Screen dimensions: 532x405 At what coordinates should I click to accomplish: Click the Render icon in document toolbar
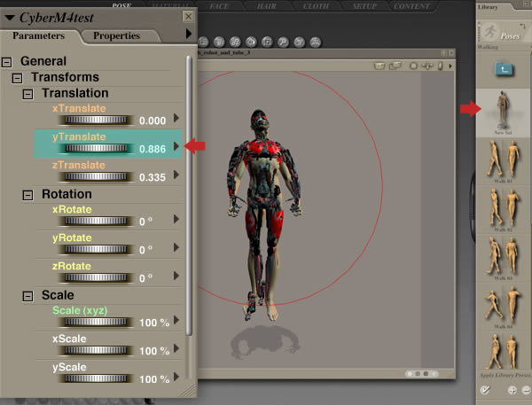coord(379,66)
